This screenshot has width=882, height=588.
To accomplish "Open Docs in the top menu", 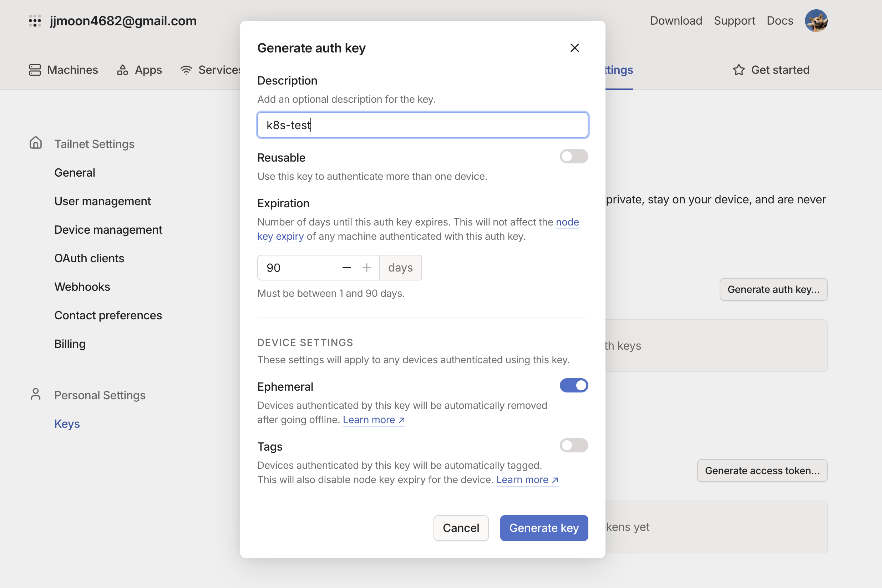I will click(x=780, y=21).
